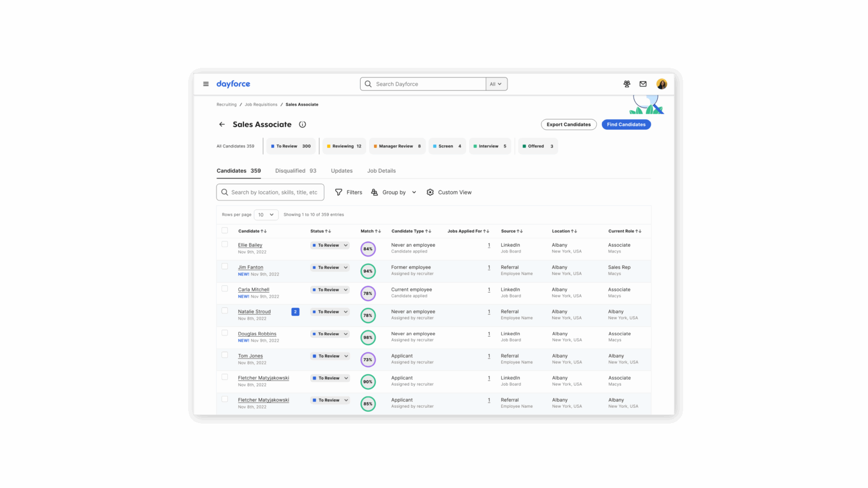Click the search magnifier in Dayforce header
Screen dimensions: 868x488
[368, 84]
